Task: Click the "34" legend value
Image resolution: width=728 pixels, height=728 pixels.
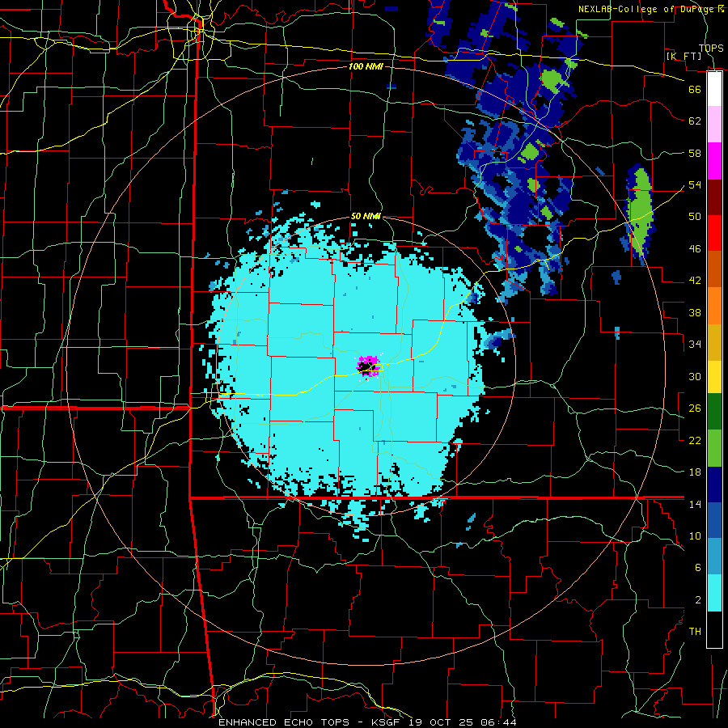Action: pos(695,344)
